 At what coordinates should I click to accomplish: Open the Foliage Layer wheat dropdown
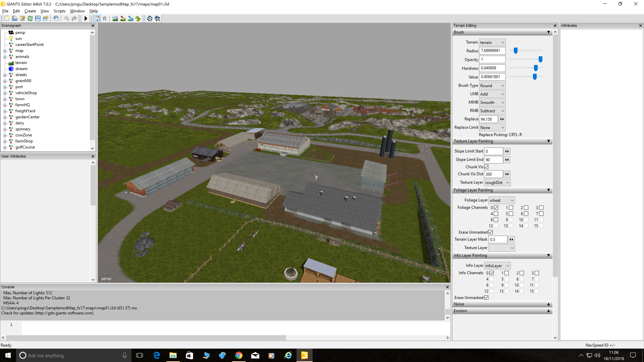pos(502,200)
